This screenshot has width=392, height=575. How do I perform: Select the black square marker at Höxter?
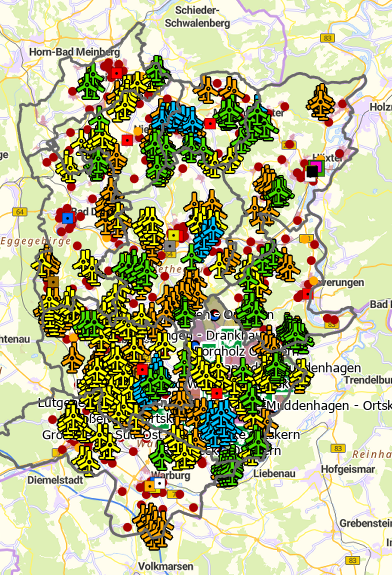(312, 171)
